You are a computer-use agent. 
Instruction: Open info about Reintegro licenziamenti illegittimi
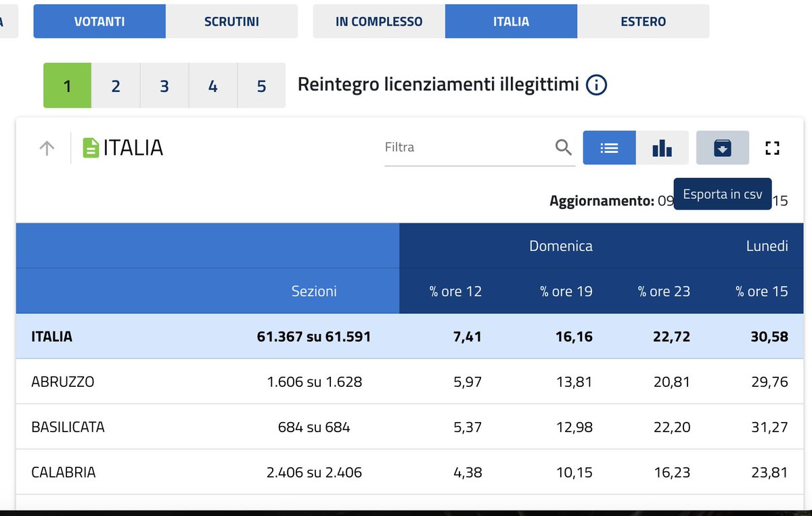tap(596, 86)
